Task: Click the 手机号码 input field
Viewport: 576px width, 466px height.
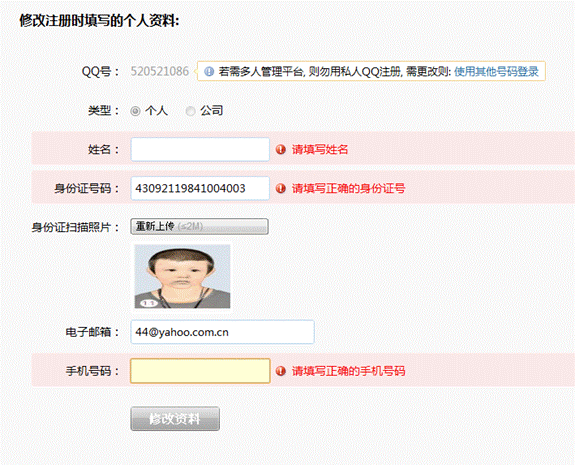Action: click(x=200, y=371)
